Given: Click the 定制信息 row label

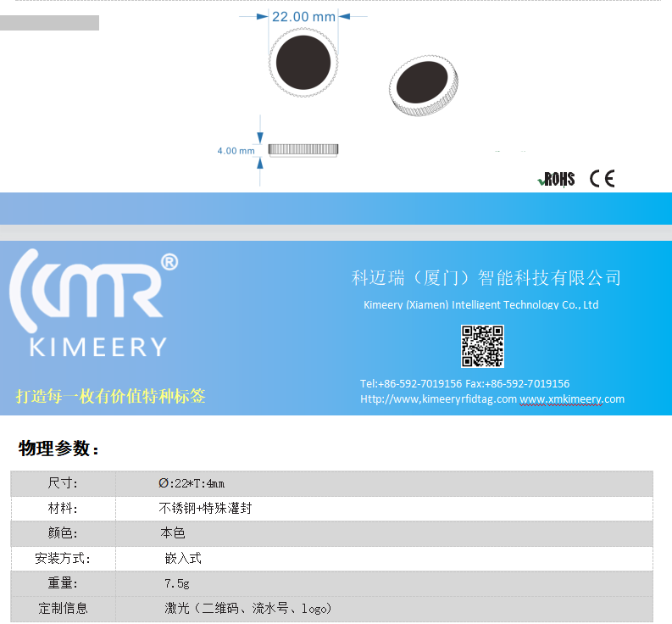Looking at the screenshot, I should pyautogui.click(x=64, y=608).
